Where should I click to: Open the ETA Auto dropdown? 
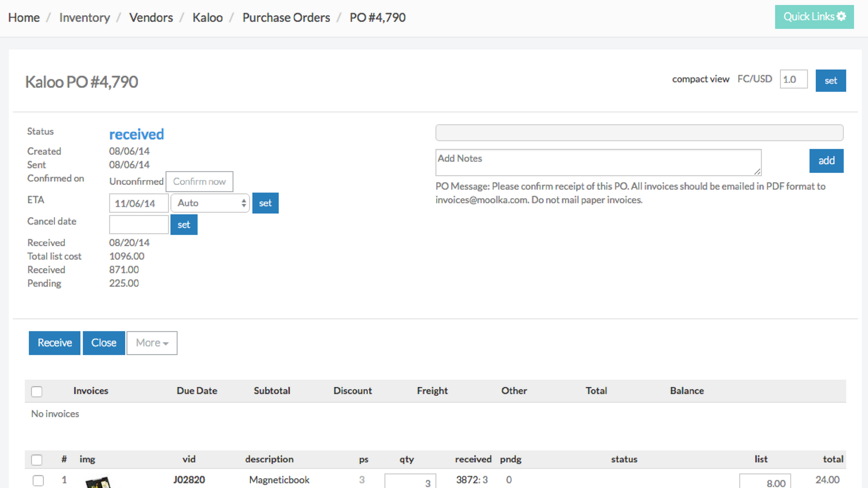[x=210, y=203]
